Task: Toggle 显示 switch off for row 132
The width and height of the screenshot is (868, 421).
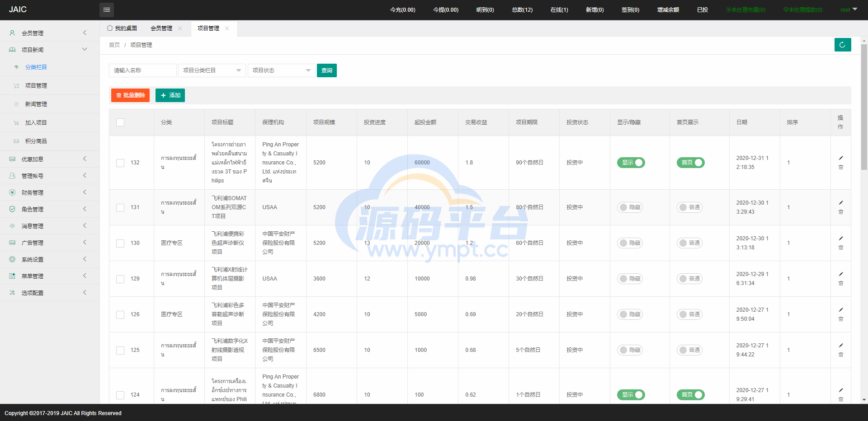Action: [631, 163]
